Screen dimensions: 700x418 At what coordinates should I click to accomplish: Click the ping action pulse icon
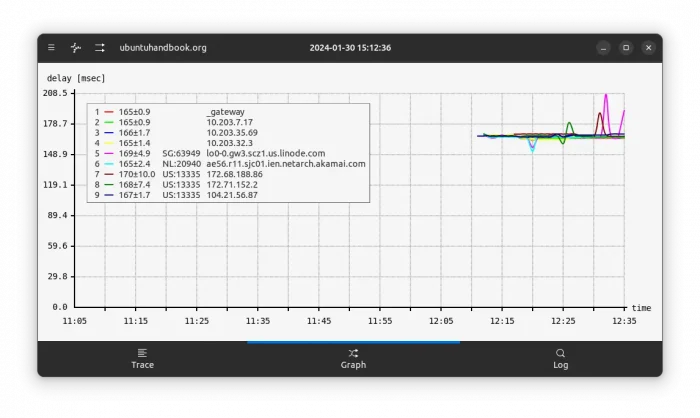pos(76,47)
